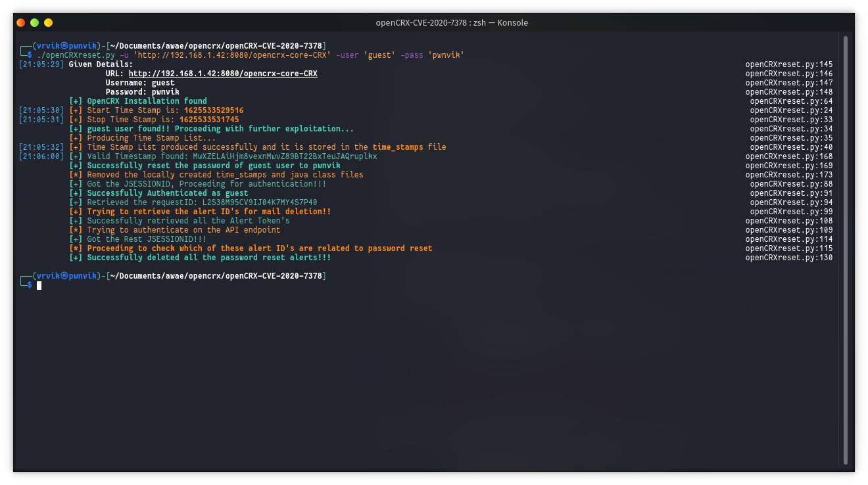Click 'Successfully retrieved all the Alert Token's' line
868x485 pixels.
click(x=180, y=221)
